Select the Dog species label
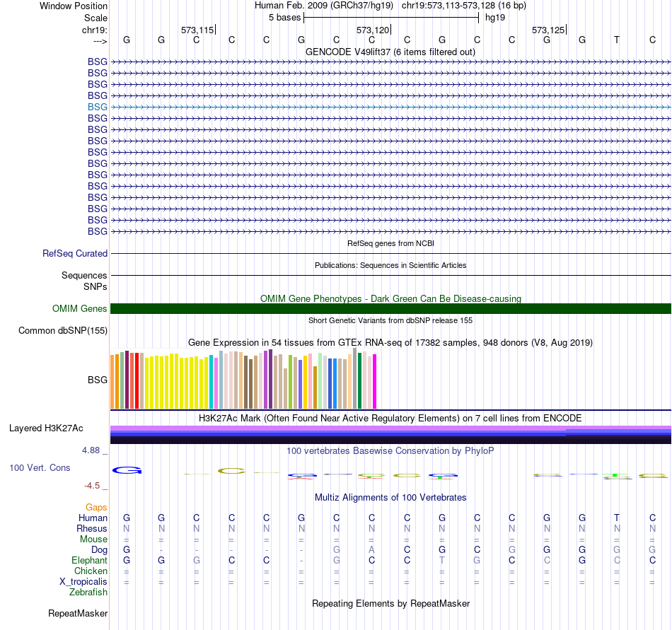This screenshot has width=672, height=630. [x=99, y=550]
